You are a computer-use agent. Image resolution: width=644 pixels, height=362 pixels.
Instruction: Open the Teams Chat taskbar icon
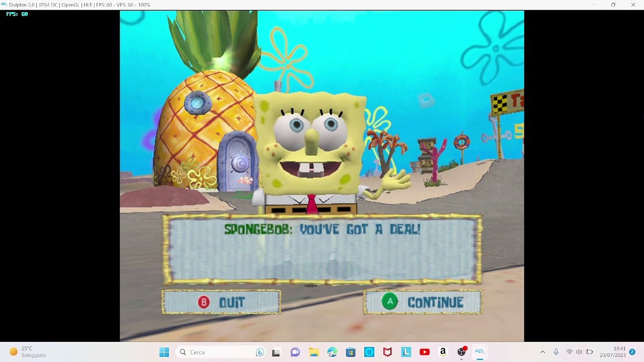click(x=295, y=352)
